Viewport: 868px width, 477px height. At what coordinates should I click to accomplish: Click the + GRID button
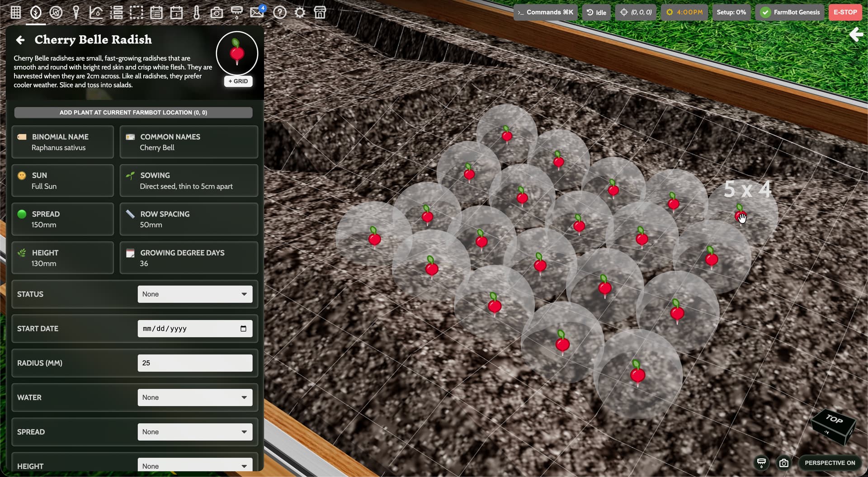(x=238, y=81)
